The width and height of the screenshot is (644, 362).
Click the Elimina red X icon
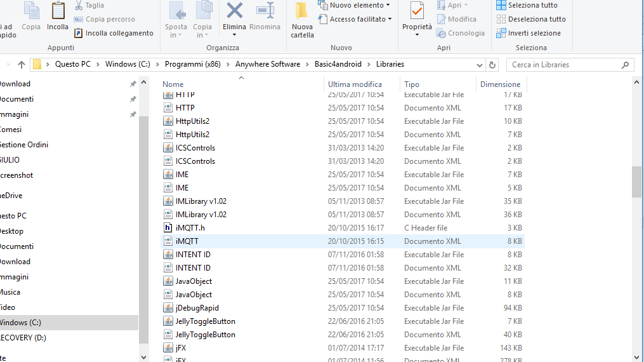pos(235,11)
